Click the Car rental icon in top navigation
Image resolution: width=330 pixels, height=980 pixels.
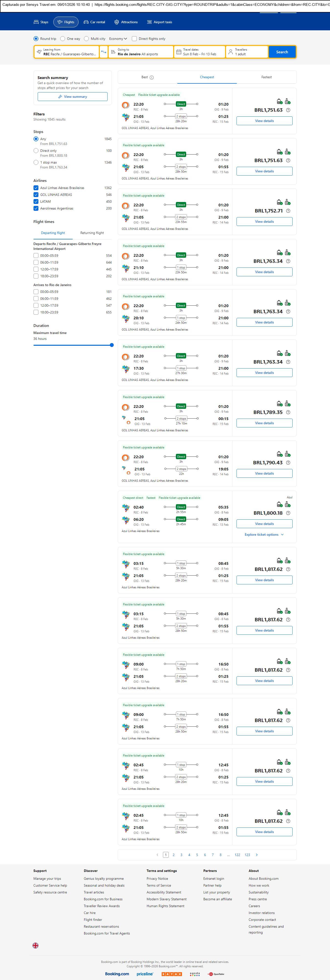86,22
